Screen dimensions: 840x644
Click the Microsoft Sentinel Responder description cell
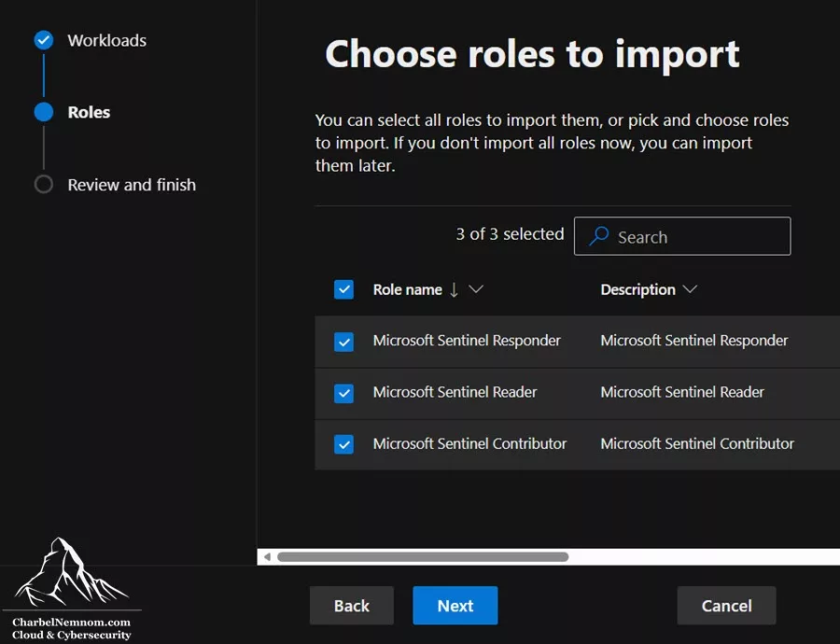(694, 341)
